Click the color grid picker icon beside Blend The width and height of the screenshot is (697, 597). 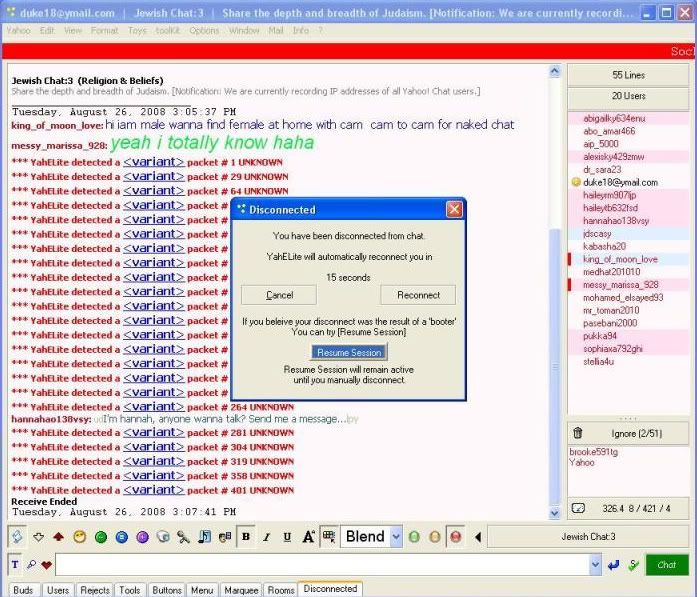tap(329, 536)
